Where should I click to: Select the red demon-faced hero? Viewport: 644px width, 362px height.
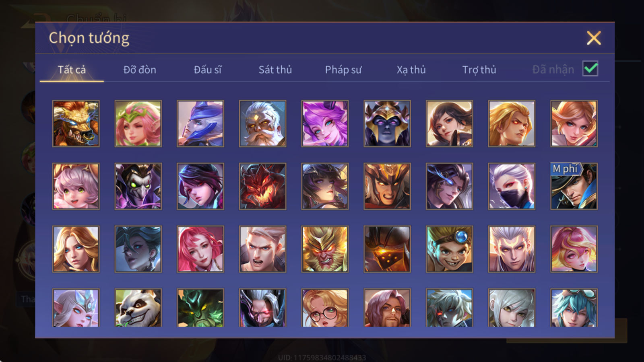click(262, 186)
